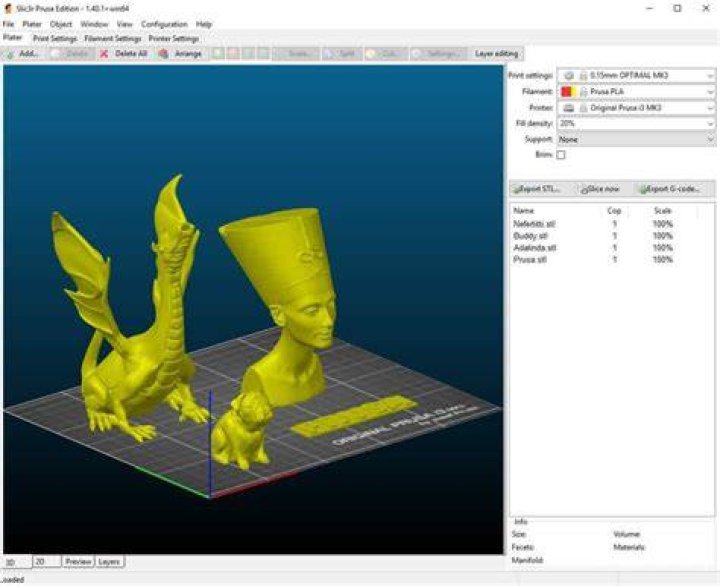The height and width of the screenshot is (586, 720).
Task: Switch to the Layers view tab
Action: 109,562
